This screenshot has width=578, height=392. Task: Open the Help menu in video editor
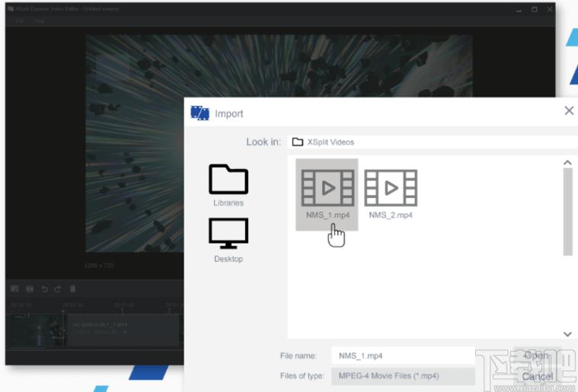coord(38,21)
